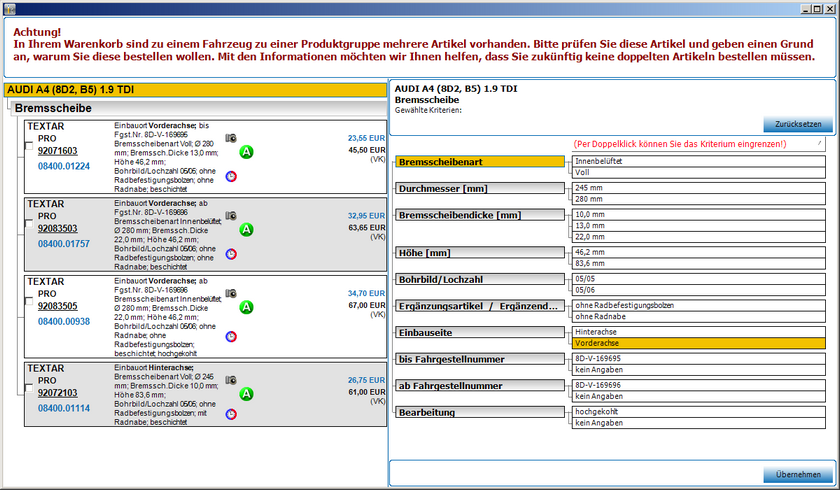Open article number link 92072103
Image resolution: width=840 pixels, height=490 pixels.
57,393
